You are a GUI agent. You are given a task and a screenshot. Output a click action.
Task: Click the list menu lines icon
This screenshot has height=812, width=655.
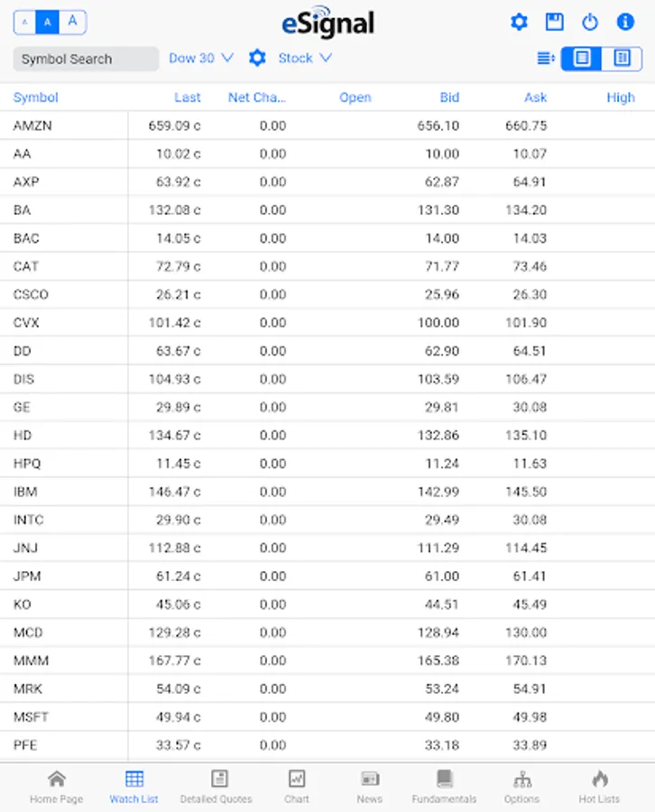(545, 58)
